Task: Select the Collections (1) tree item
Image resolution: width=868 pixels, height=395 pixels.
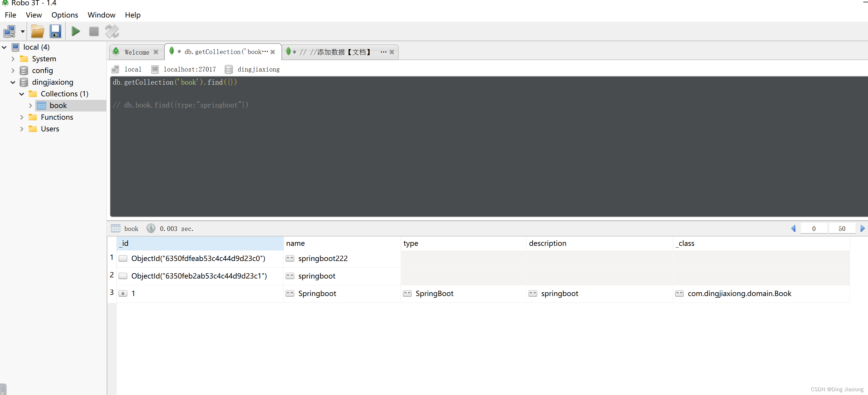Action: [x=64, y=94]
